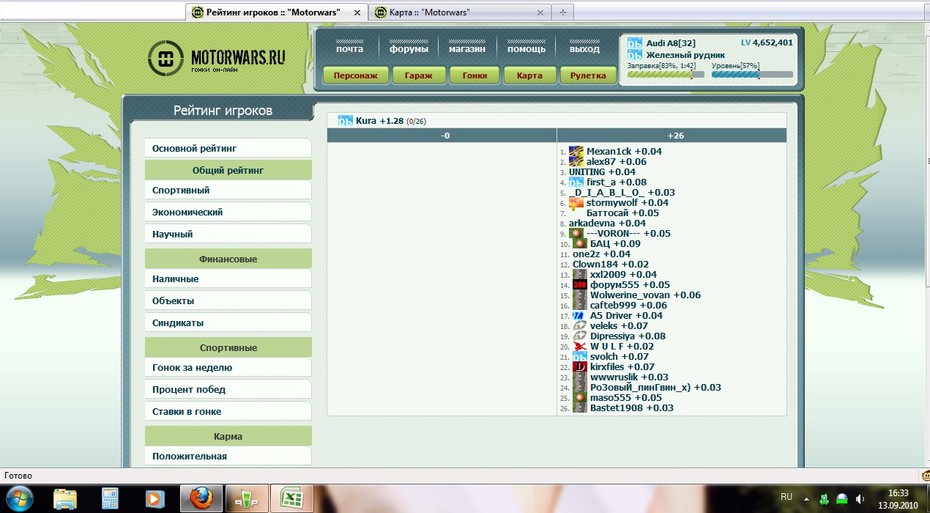Show hidden system tray icons
The width and height of the screenshot is (930, 513).
click(x=806, y=497)
